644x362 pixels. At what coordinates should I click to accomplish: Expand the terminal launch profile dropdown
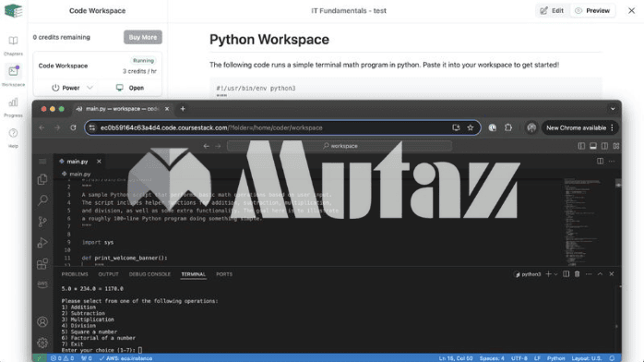[555, 274]
